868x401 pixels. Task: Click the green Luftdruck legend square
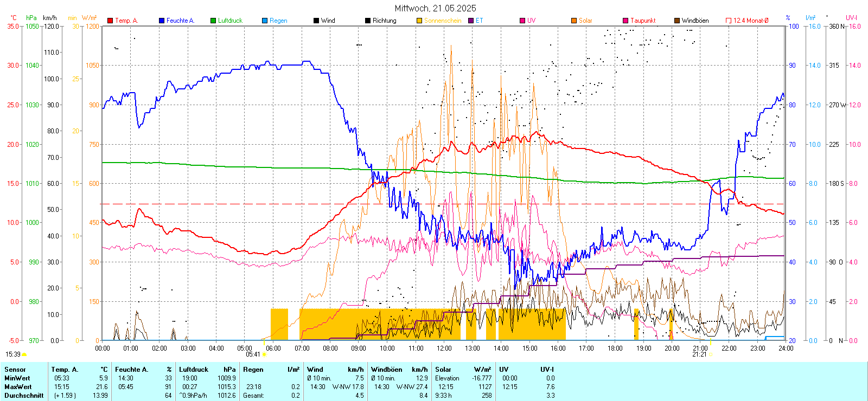click(x=213, y=21)
